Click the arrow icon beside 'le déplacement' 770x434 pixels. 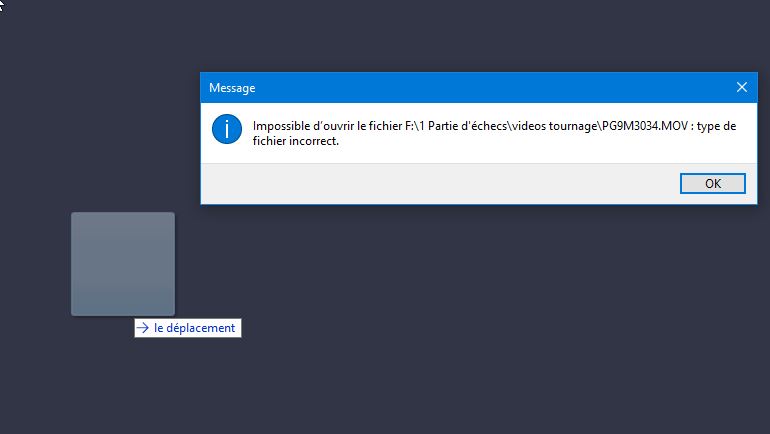(x=143, y=328)
